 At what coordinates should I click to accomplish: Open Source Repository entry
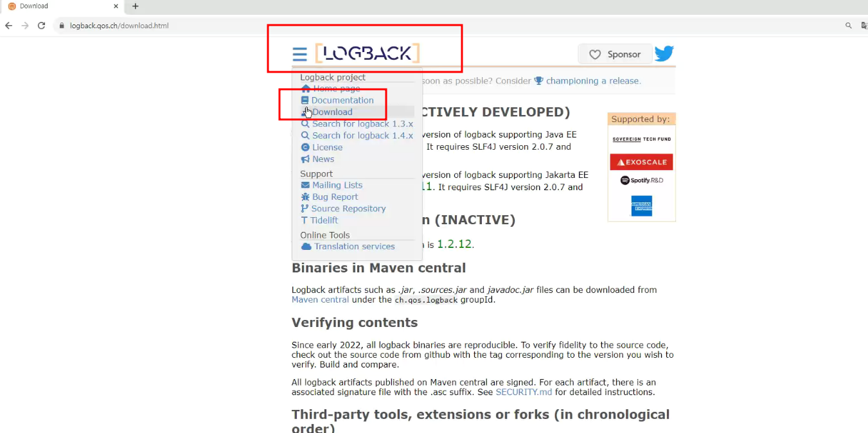point(348,209)
